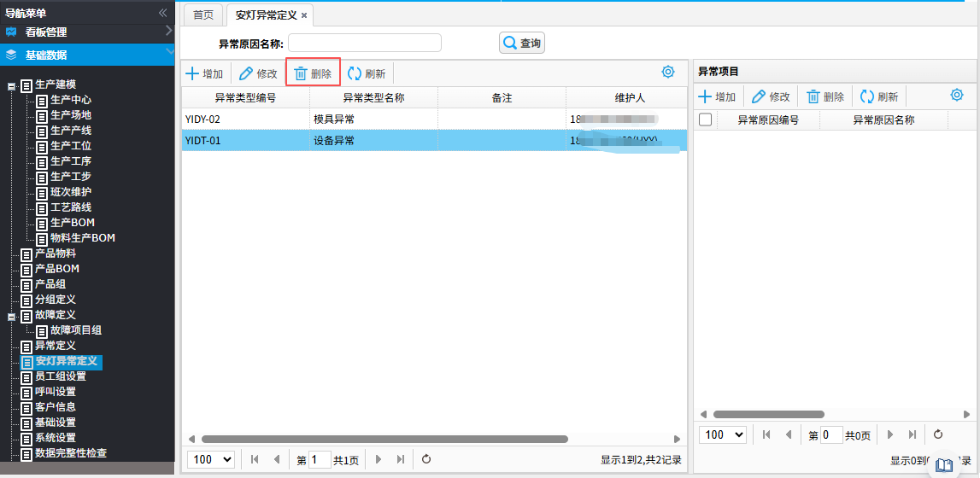The width and height of the screenshot is (980, 478).
Task: Click the book icon at bottom right
Action: coord(944,465)
